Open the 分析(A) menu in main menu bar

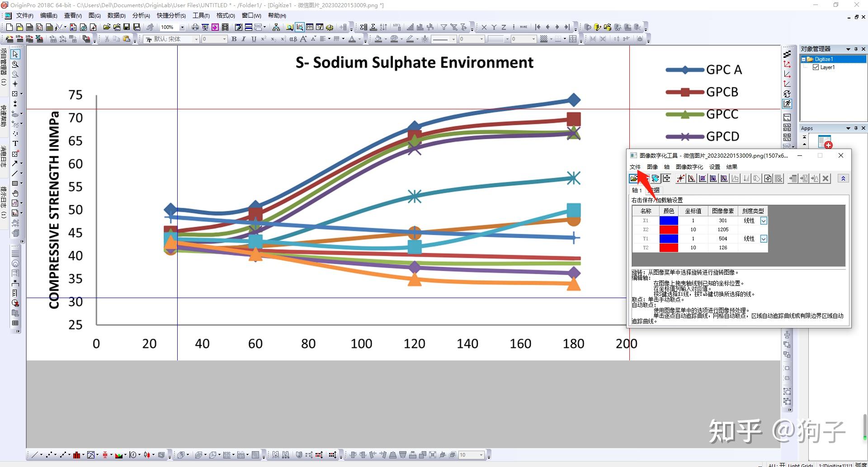[x=141, y=15]
